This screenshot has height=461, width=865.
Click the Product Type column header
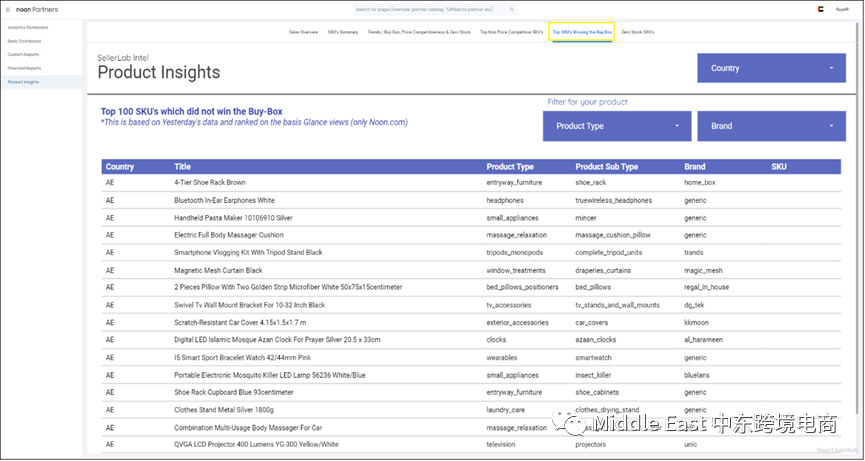coord(510,167)
